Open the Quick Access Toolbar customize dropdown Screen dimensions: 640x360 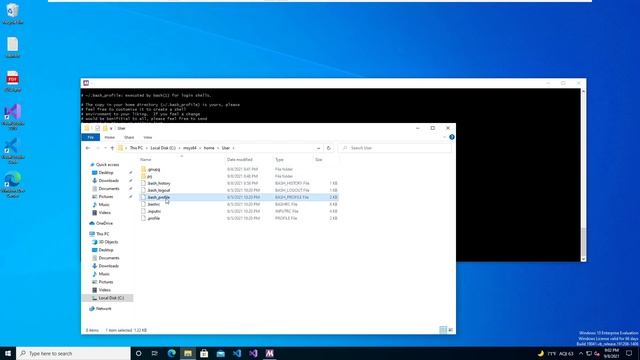click(x=111, y=129)
